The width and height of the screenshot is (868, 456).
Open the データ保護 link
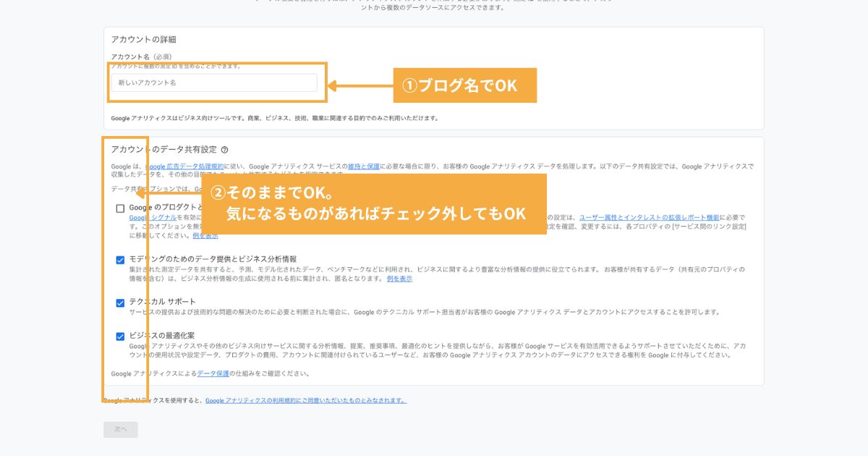[x=213, y=373]
